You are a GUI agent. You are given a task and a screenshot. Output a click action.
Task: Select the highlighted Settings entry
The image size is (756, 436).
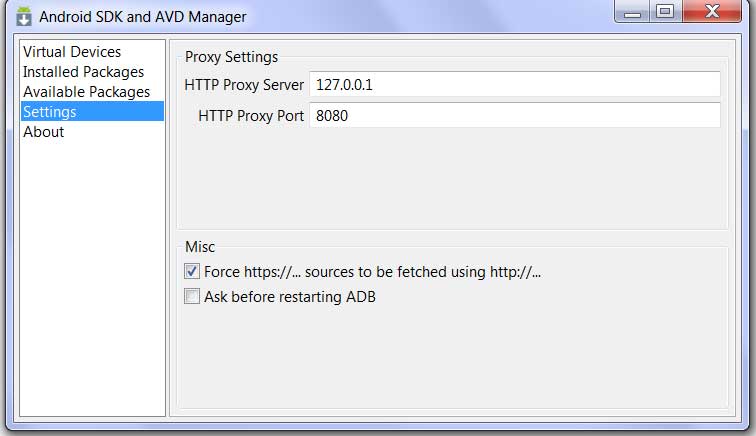coord(92,111)
